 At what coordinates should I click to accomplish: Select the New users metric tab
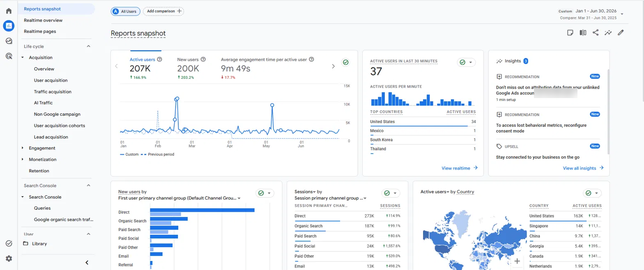pos(191,69)
